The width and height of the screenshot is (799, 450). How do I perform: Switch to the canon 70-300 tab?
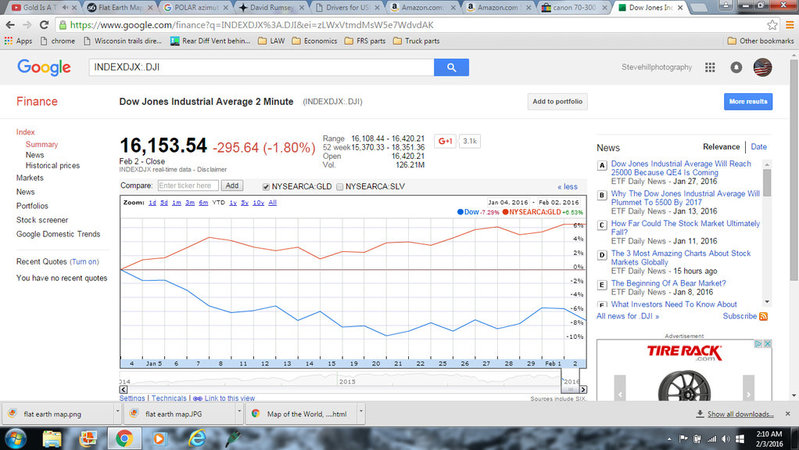coord(574,8)
